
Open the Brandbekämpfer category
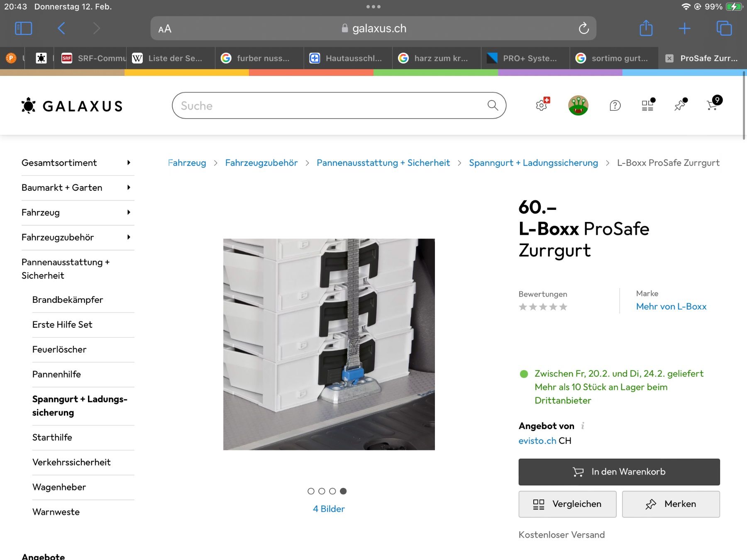tap(68, 299)
